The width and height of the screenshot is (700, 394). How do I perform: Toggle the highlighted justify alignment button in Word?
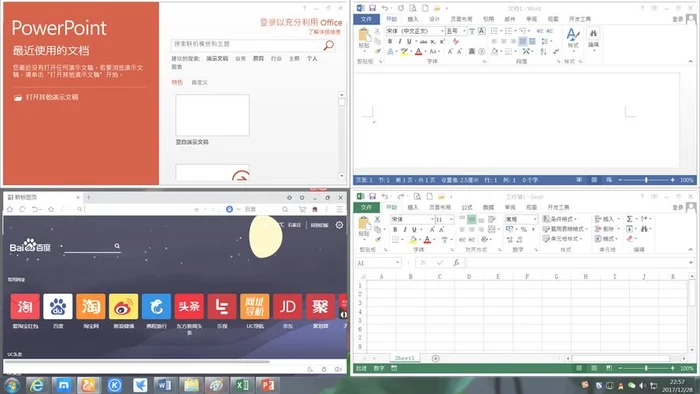(522, 41)
